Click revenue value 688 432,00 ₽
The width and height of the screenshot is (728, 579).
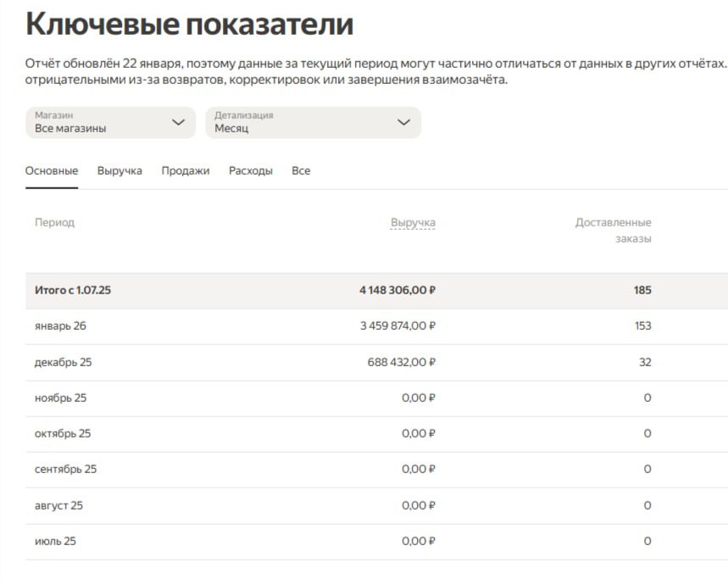pyautogui.click(x=402, y=362)
